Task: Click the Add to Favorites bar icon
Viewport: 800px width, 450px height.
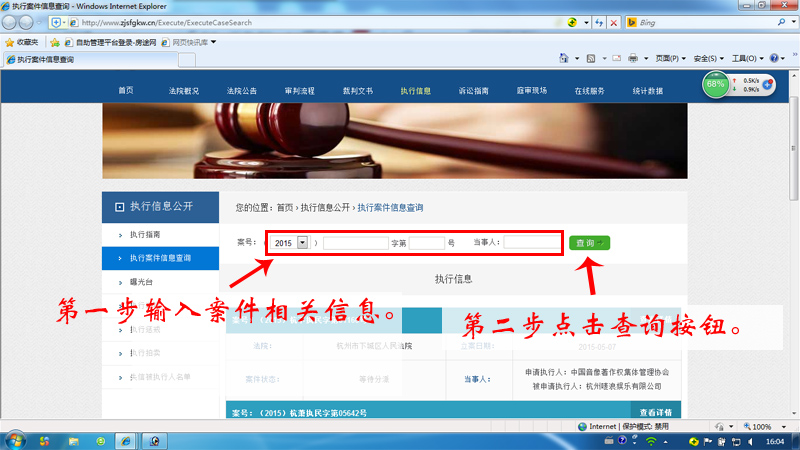Action: coord(55,42)
